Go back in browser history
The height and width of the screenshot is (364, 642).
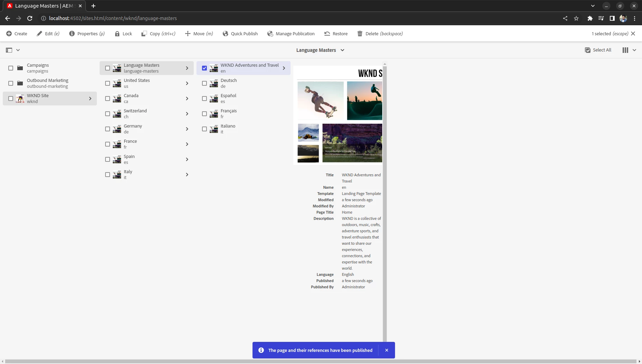click(8, 18)
